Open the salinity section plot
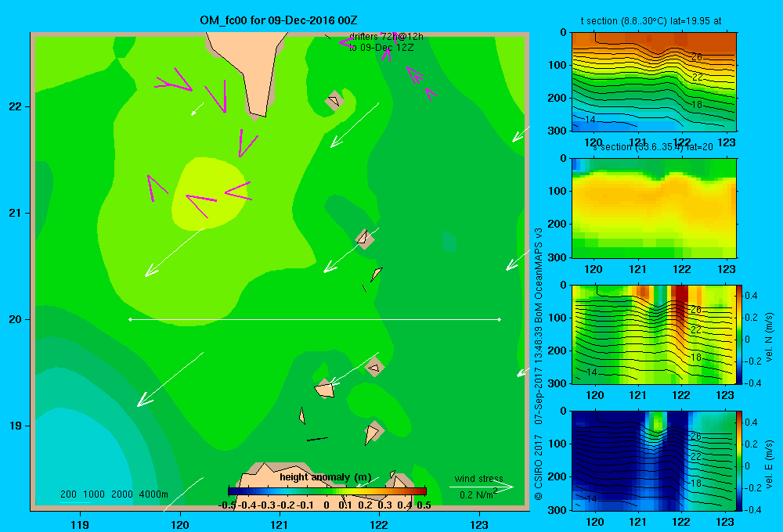783x532 pixels. 654,208
